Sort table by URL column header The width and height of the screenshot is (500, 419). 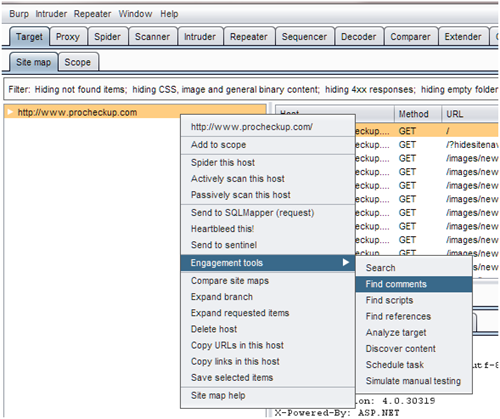tap(470, 114)
